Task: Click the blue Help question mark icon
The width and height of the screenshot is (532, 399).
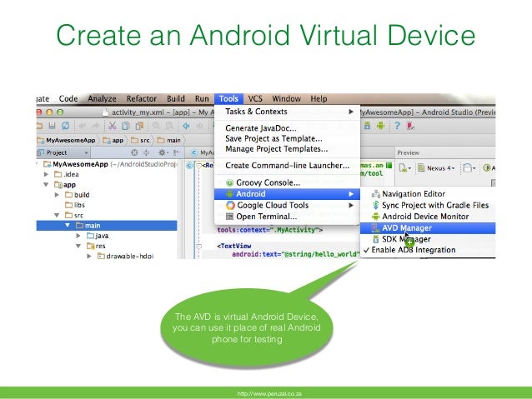Action: click(397, 126)
